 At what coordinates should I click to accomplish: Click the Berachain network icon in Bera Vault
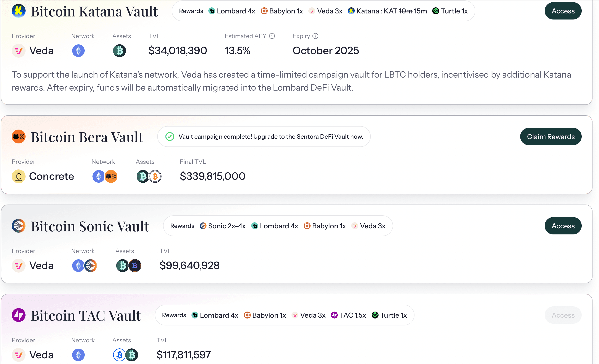111,176
